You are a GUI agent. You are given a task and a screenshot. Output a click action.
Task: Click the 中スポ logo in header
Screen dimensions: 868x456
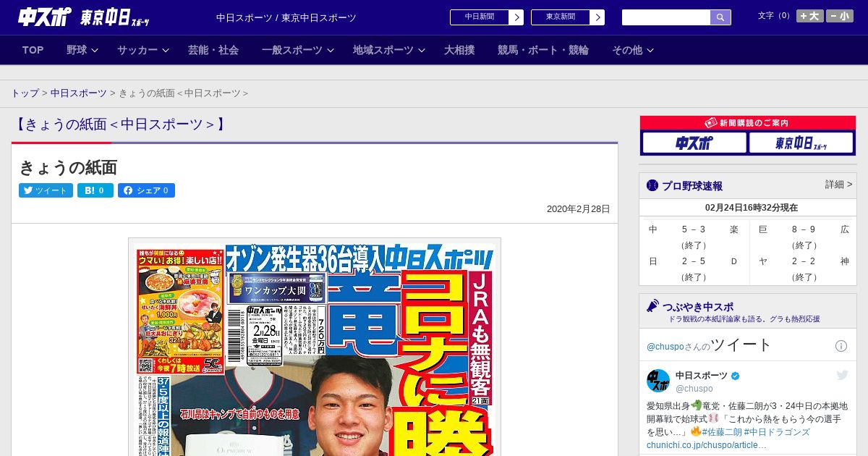pyautogui.click(x=45, y=17)
